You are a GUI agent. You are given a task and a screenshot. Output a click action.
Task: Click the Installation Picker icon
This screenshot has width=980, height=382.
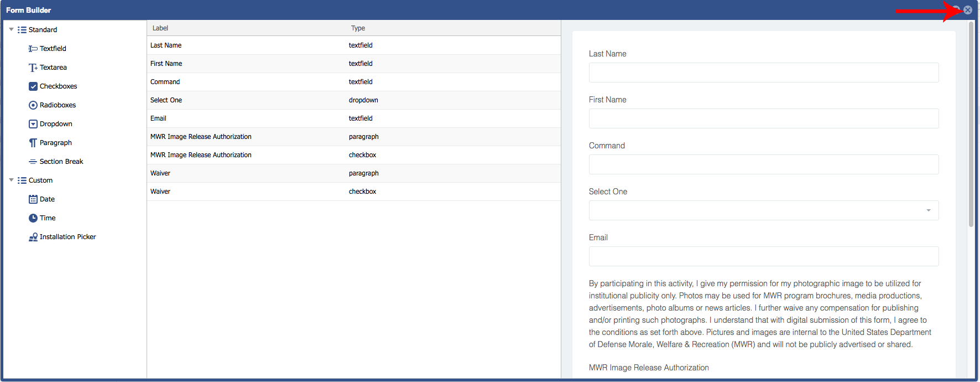(x=33, y=237)
